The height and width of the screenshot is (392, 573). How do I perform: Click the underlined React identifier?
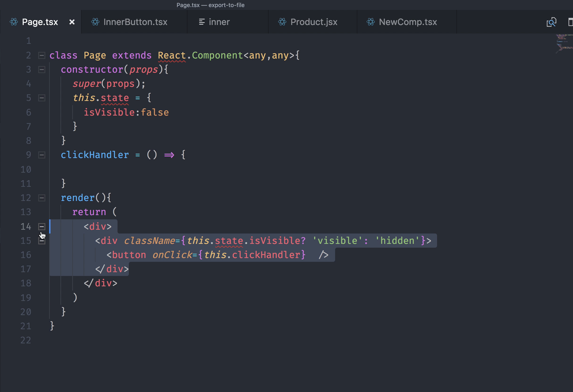point(172,55)
